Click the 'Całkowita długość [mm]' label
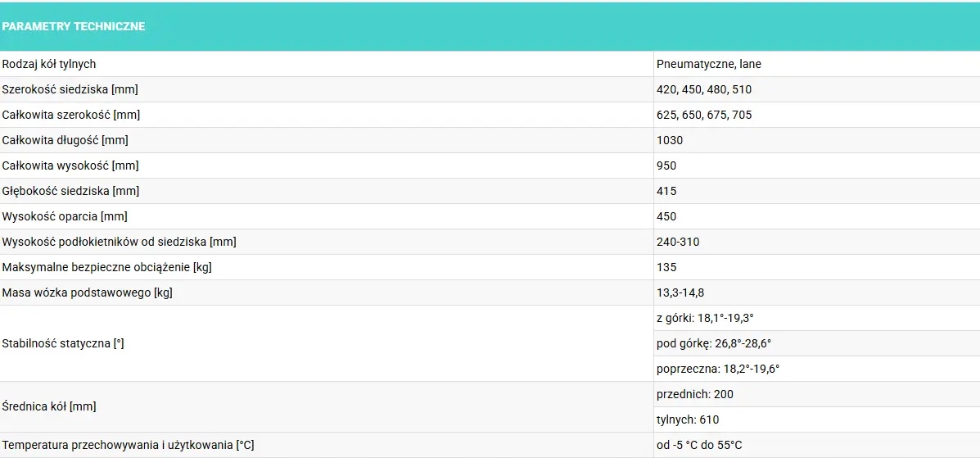 point(65,140)
